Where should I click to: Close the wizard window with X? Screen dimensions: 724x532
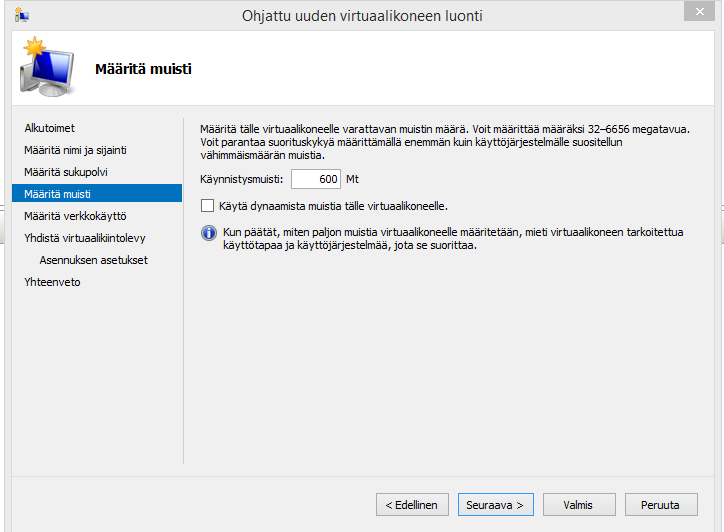[699, 12]
